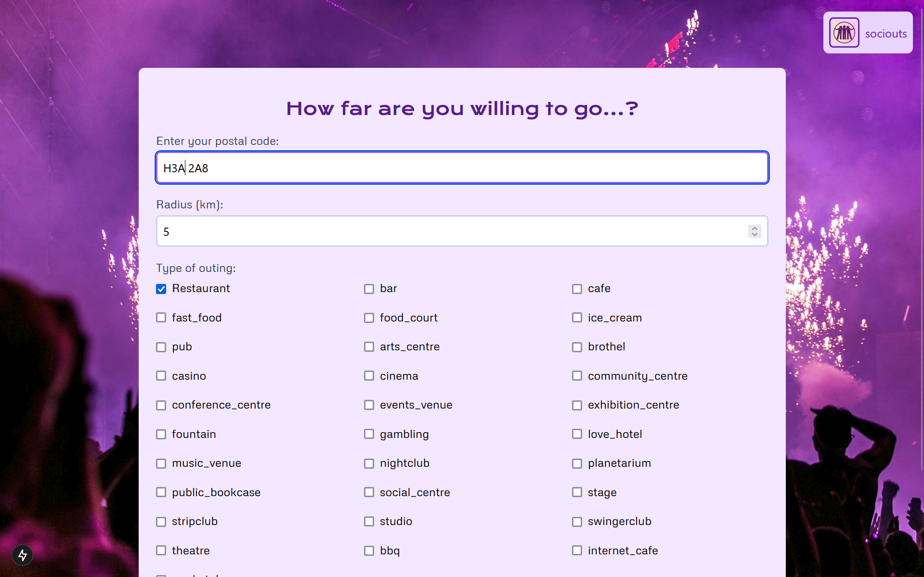The image size is (924, 577).
Task: Uncheck the Restaurant checkbox
Action: click(161, 289)
